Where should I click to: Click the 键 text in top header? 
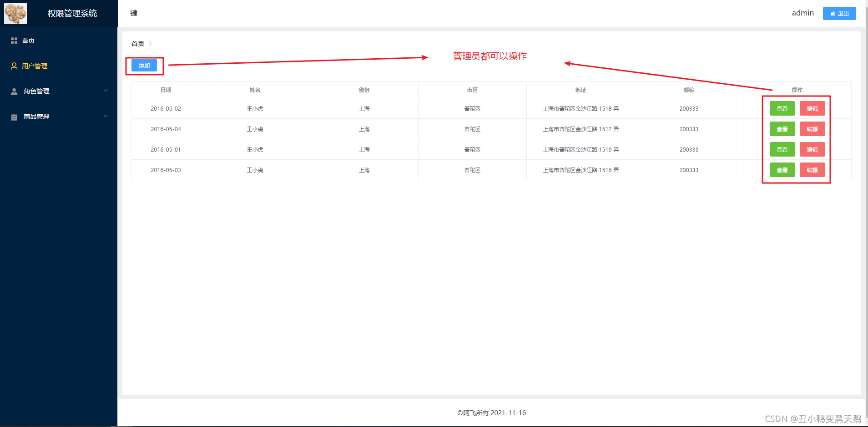134,13
